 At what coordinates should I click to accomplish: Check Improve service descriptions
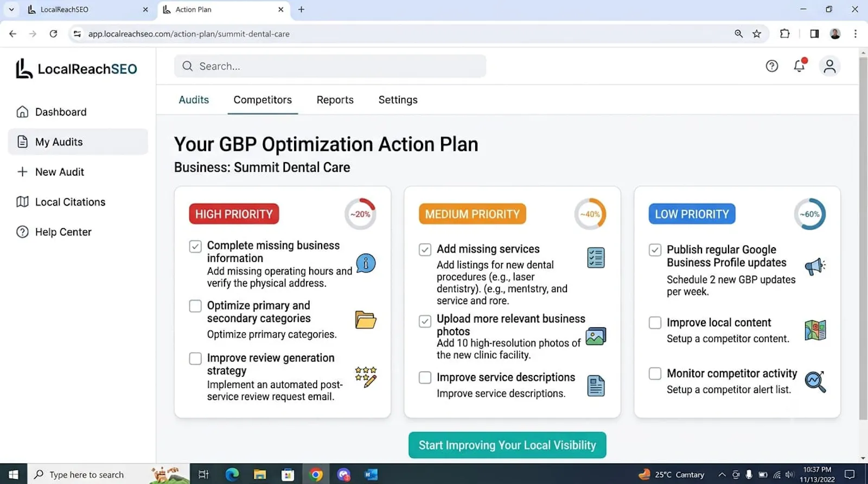point(425,378)
